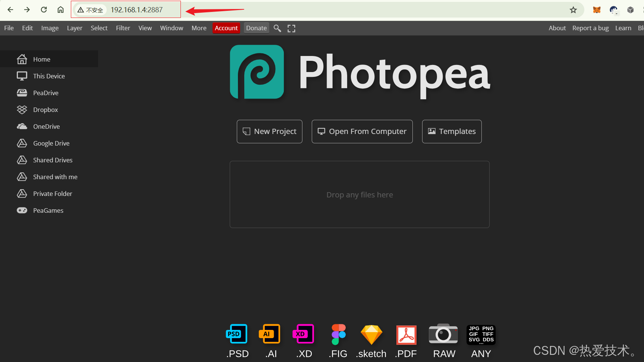Open the Select menu

click(x=99, y=28)
